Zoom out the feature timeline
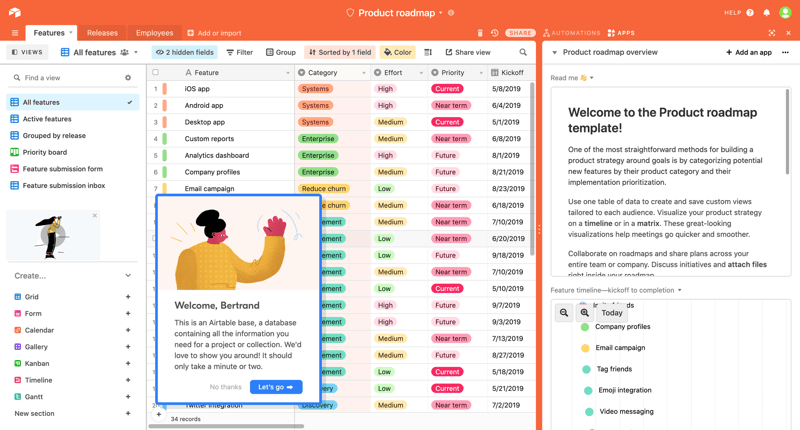Viewport: 800px width, 430px height. pos(564,313)
